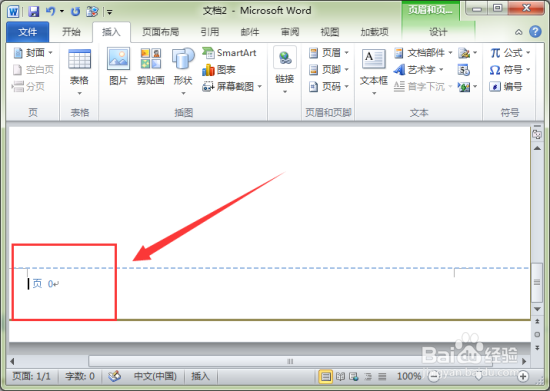Open the 链接 links dropdown
The height and width of the screenshot is (391, 550).
tap(284, 70)
